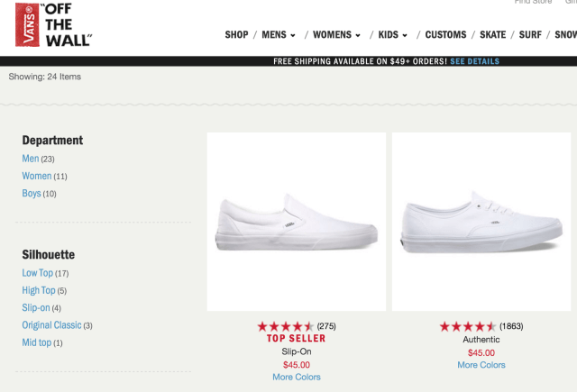Filter silhouette by Low Top
Screen dimensions: 577x392
[38, 273]
